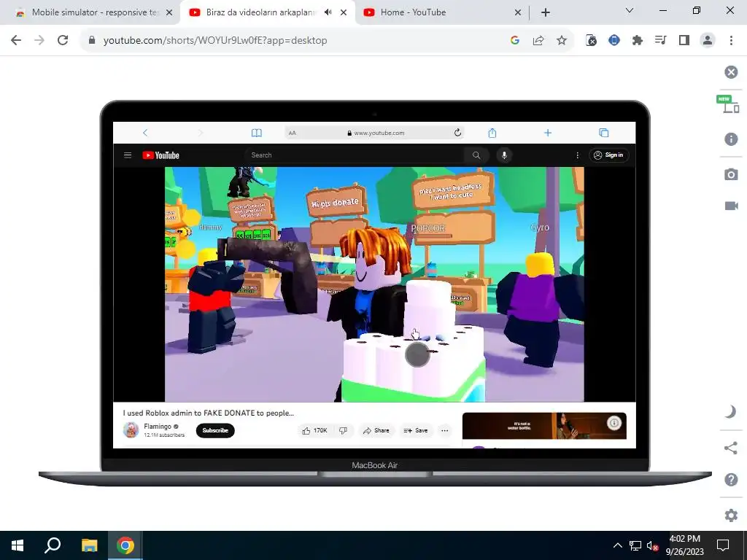Toggle the Chrome side panel icon

tap(684, 41)
